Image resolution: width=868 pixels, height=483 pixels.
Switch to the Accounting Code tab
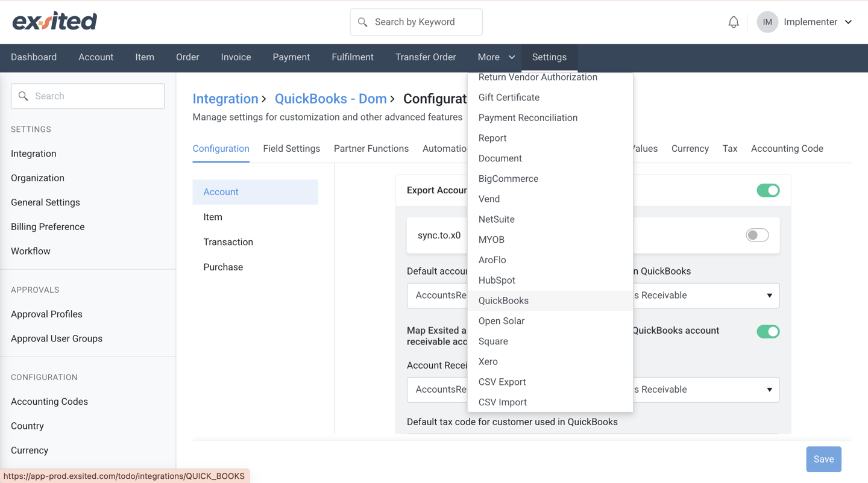(x=787, y=149)
